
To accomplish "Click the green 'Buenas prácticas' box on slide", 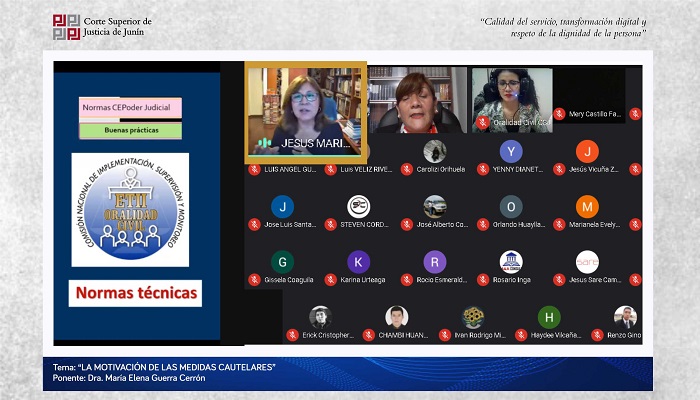I will 130,131.
